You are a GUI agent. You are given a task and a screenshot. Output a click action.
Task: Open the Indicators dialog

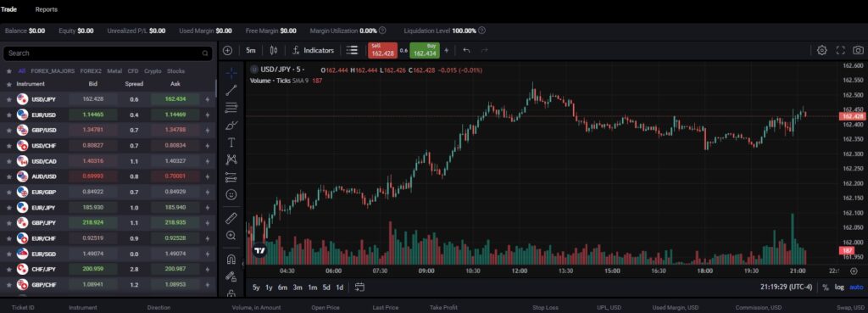[x=314, y=50]
